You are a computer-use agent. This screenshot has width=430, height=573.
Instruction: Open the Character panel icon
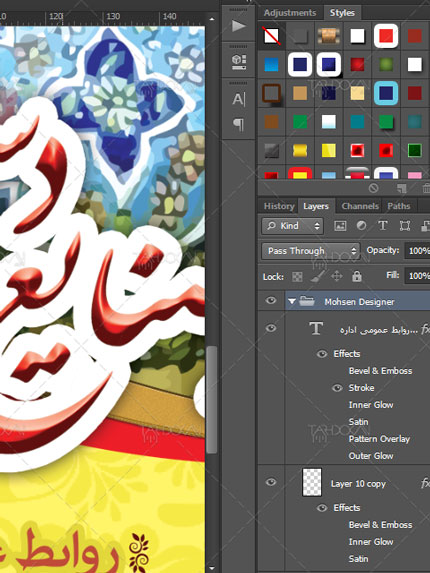click(x=239, y=99)
